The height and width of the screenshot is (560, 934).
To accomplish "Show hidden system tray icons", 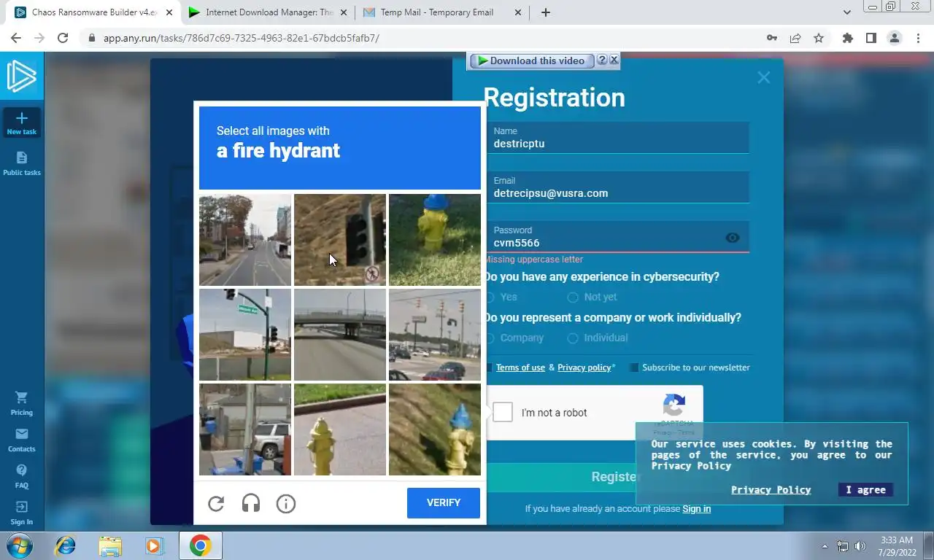I will click(825, 546).
